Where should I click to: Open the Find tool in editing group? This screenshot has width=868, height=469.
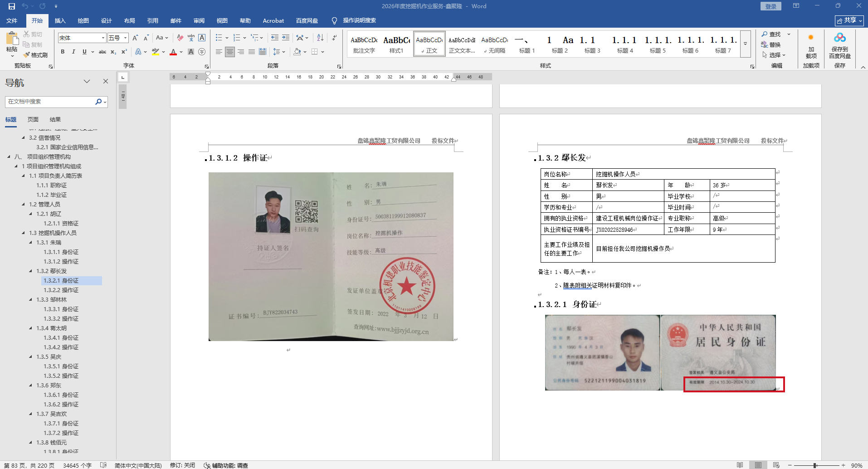(x=771, y=34)
